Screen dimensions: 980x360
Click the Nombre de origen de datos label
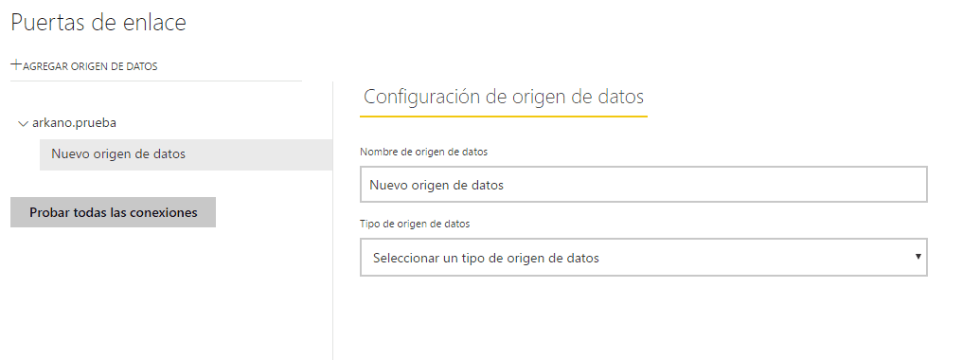(x=424, y=152)
